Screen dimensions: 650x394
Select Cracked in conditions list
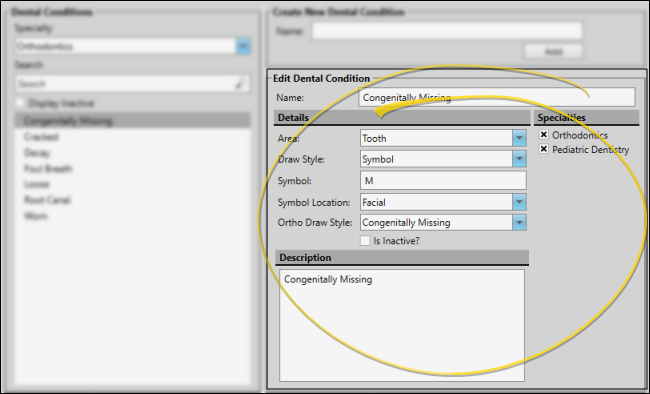click(x=133, y=137)
